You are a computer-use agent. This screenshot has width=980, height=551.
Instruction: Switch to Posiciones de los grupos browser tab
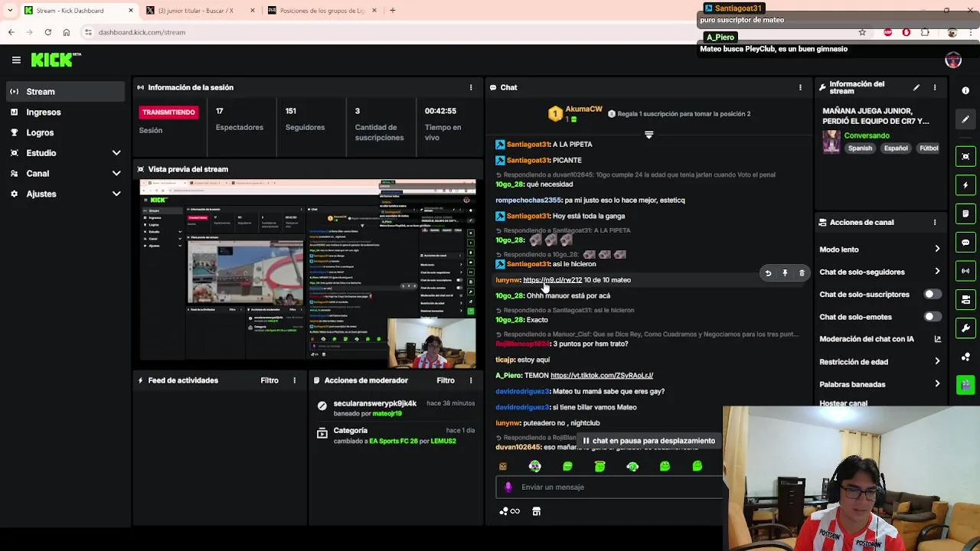[x=322, y=11]
